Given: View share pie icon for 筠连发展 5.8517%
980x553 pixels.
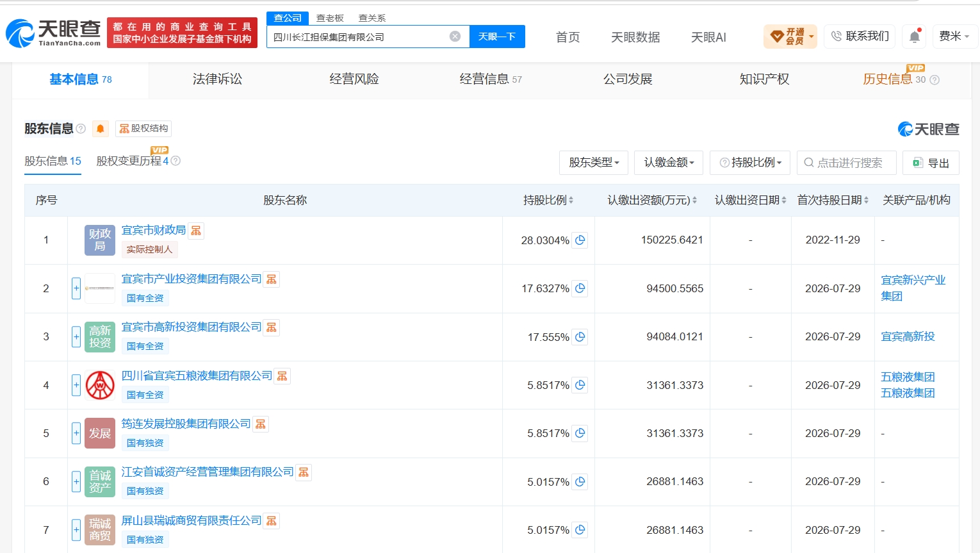Looking at the screenshot, I should tap(580, 433).
